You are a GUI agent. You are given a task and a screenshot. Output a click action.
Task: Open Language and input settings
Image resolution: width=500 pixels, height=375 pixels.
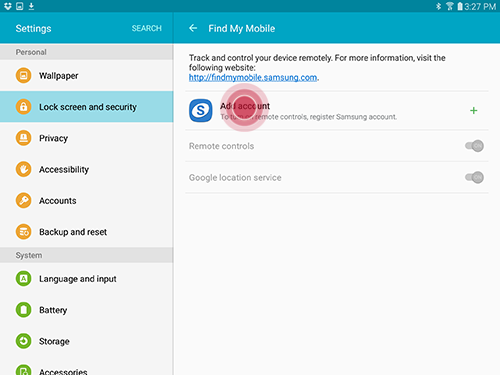pyautogui.click(x=87, y=278)
